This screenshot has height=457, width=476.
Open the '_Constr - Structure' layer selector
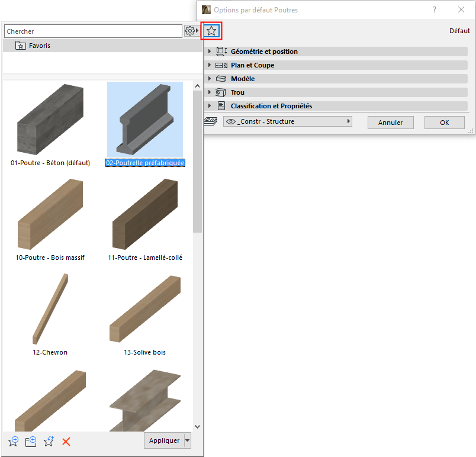pos(288,121)
